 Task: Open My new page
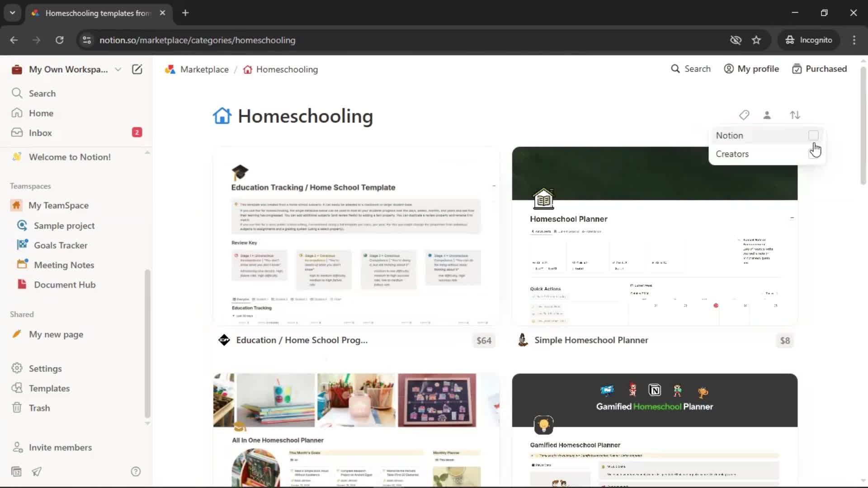click(x=56, y=334)
